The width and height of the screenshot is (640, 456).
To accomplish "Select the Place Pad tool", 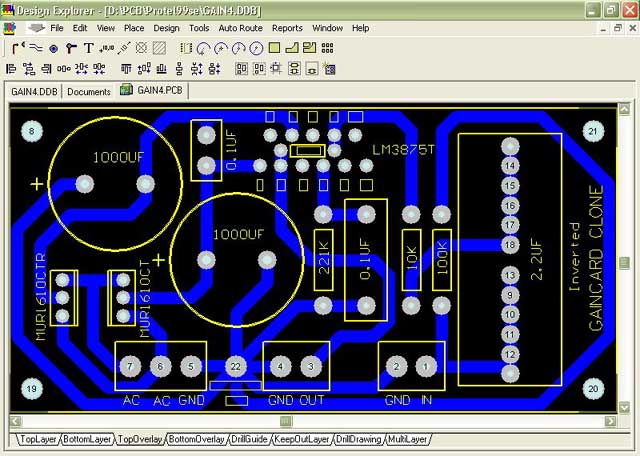I will (x=53, y=49).
